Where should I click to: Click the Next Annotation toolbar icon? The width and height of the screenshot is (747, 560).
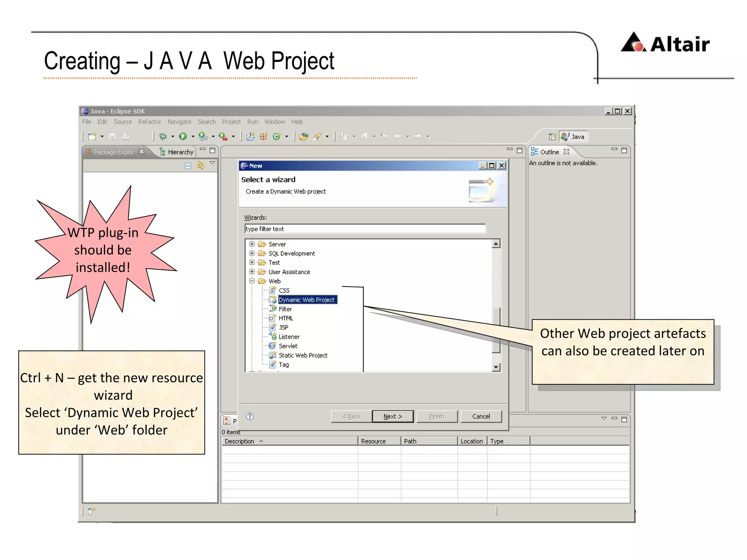pos(344,136)
